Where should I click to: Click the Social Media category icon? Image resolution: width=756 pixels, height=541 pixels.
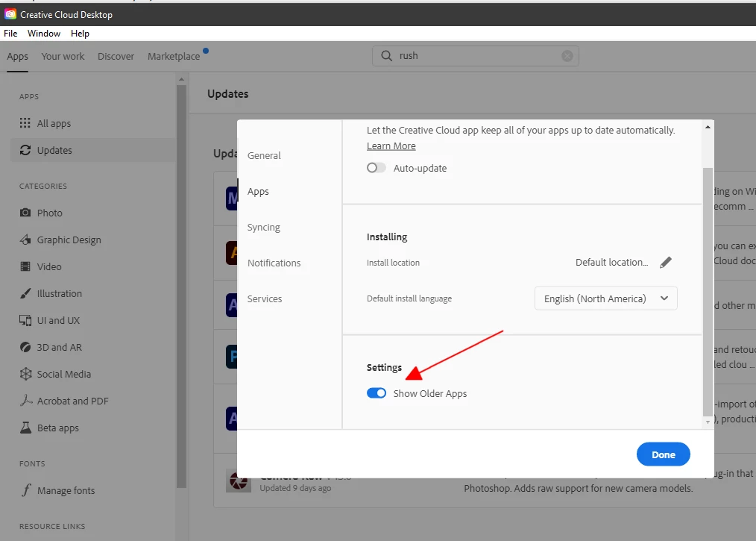click(x=25, y=374)
